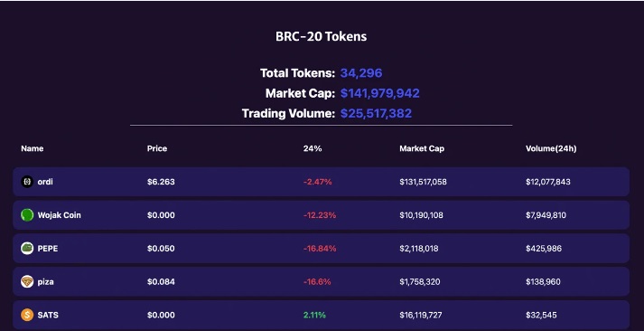Screen dimensions: 644x331
Task: Sort by Volume(24h) column header
Action: pyautogui.click(x=551, y=148)
